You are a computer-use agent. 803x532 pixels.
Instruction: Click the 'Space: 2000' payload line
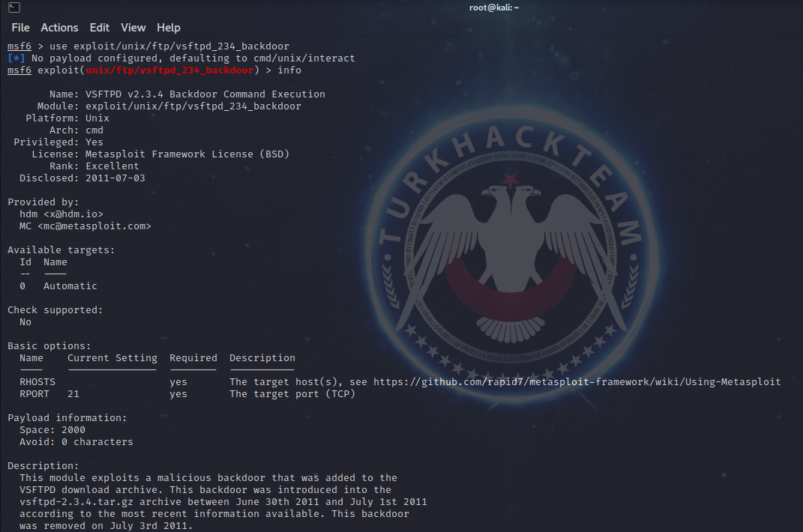[52, 429]
